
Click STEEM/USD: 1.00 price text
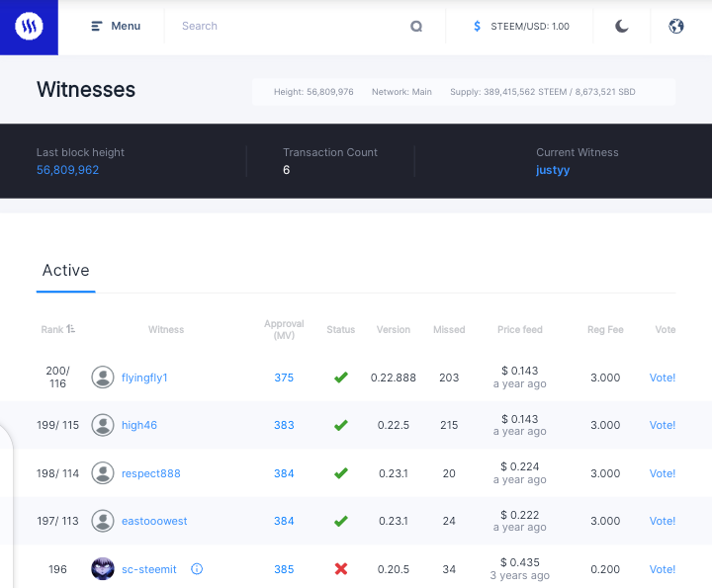click(530, 27)
